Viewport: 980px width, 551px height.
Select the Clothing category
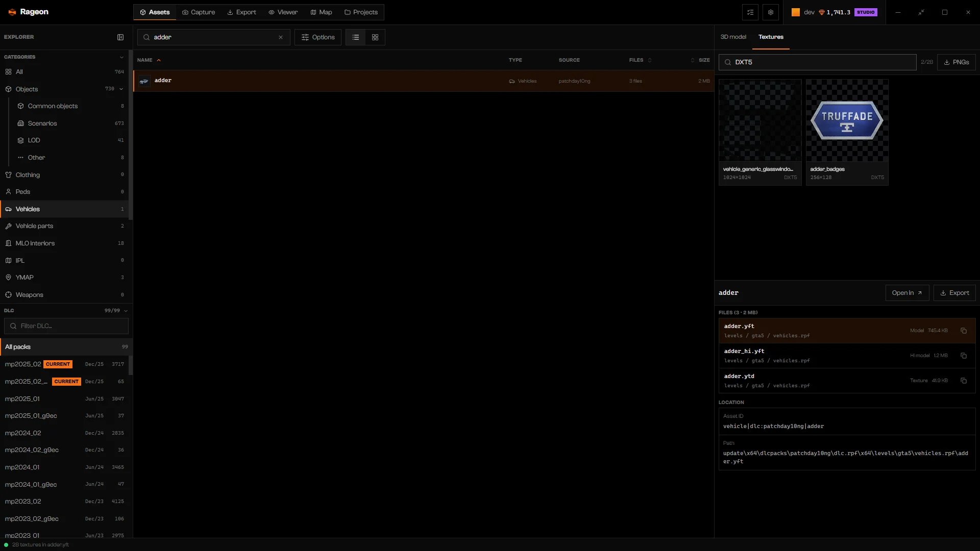point(64,175)
